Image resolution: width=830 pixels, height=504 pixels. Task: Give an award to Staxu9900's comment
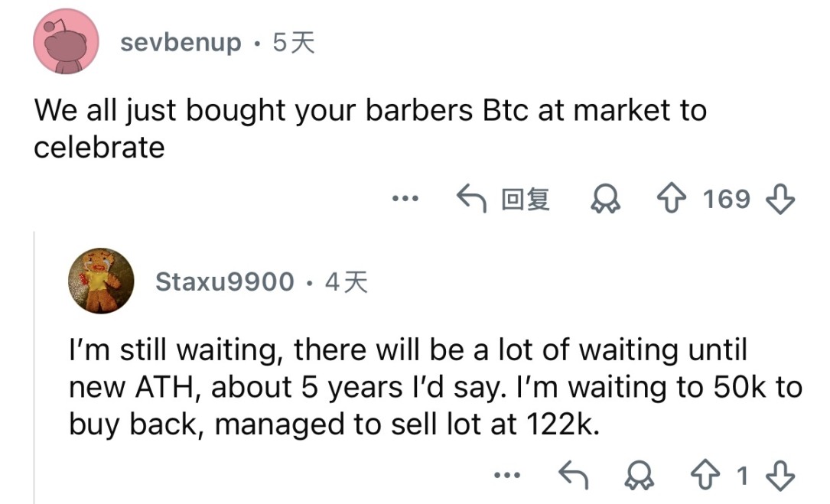639,475
